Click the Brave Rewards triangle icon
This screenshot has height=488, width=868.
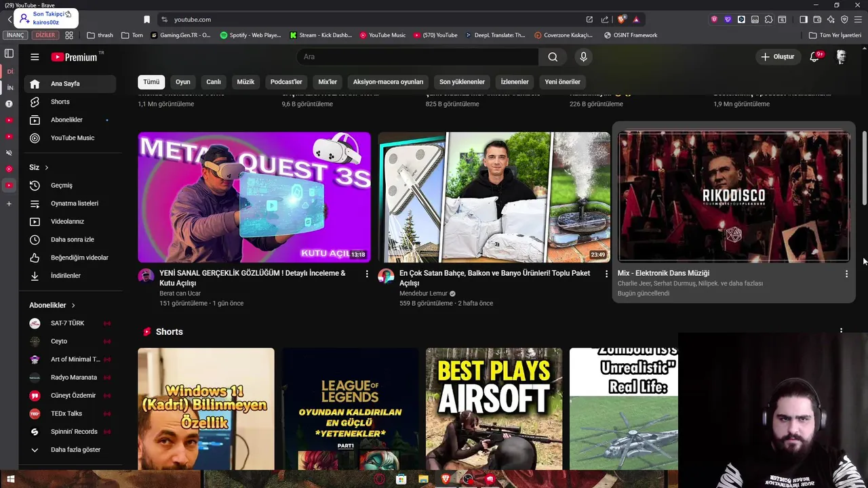tap(635, 19)
